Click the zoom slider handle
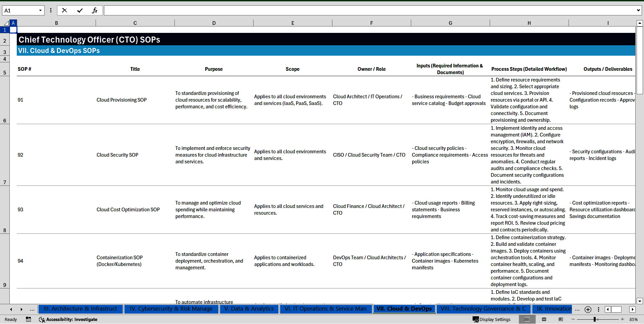This screenshot has height=324, width=644. (595, 319)
